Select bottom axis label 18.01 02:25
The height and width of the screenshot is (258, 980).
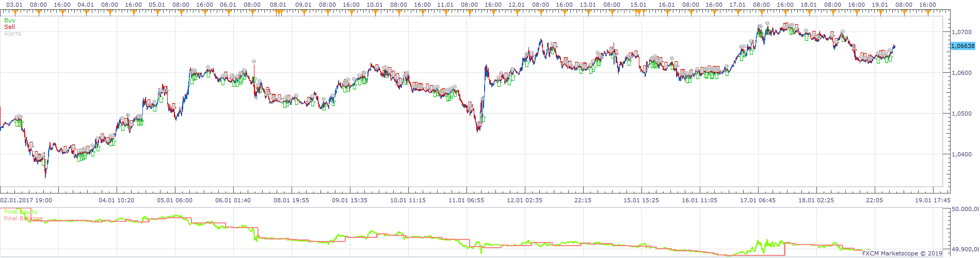(x=816, y=200)
